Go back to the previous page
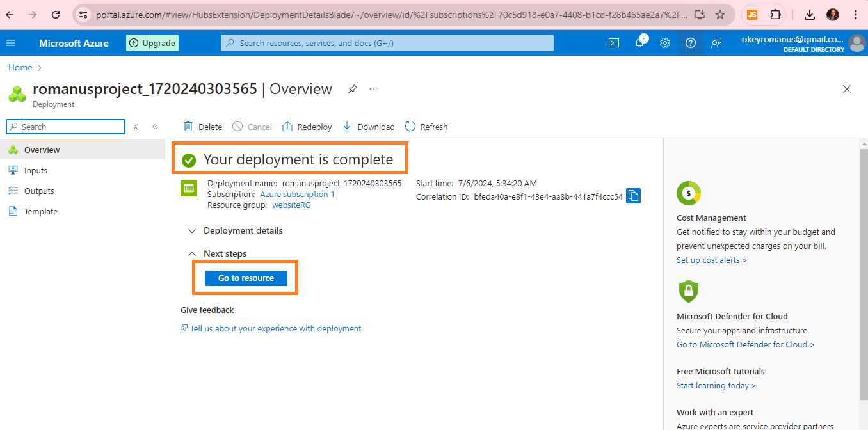Image resolution: width=868 pixels, height=430 pixels. [x=10, y=14]
